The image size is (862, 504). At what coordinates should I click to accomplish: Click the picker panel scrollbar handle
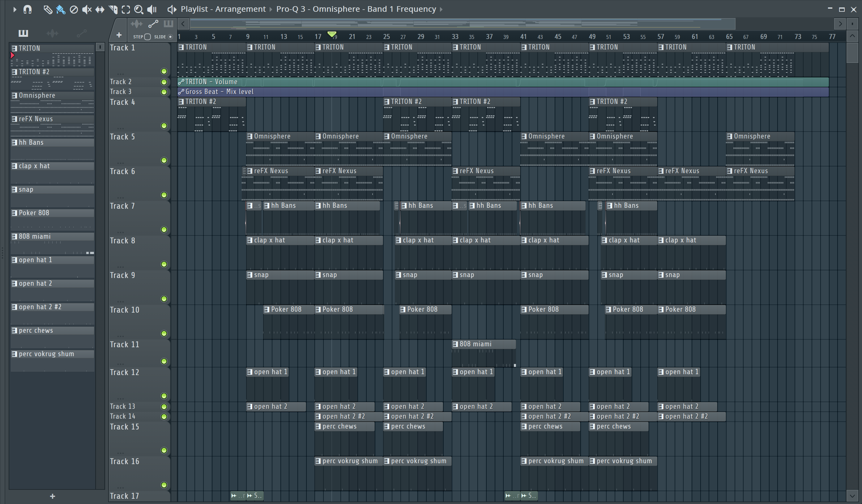(100, 47)
